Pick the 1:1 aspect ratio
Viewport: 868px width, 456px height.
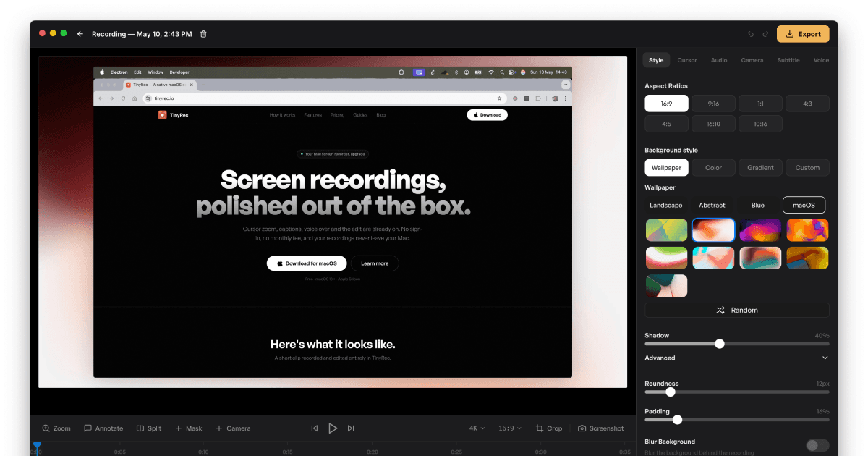pos(760,104)
